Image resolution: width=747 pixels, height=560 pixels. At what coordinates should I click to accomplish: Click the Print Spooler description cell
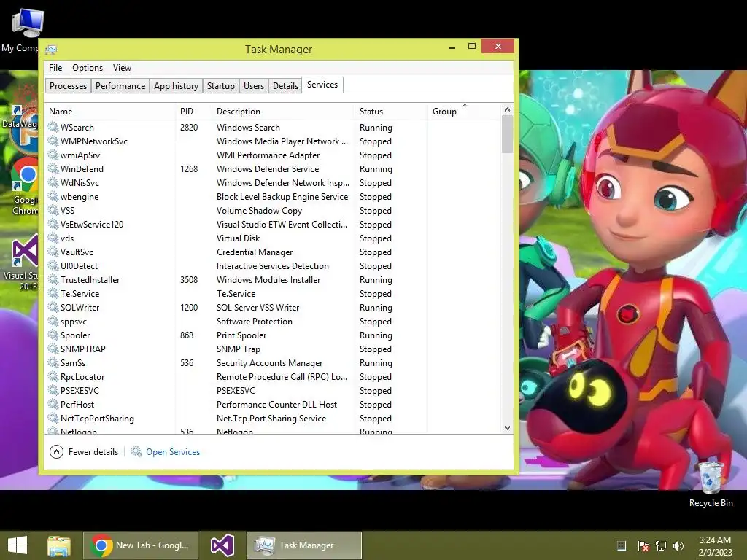241,335
